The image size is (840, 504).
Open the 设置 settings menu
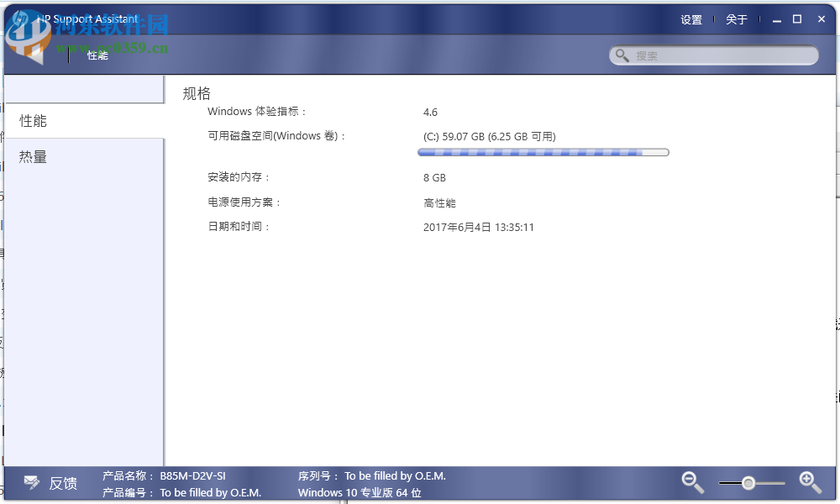click(x=690, y=19)
